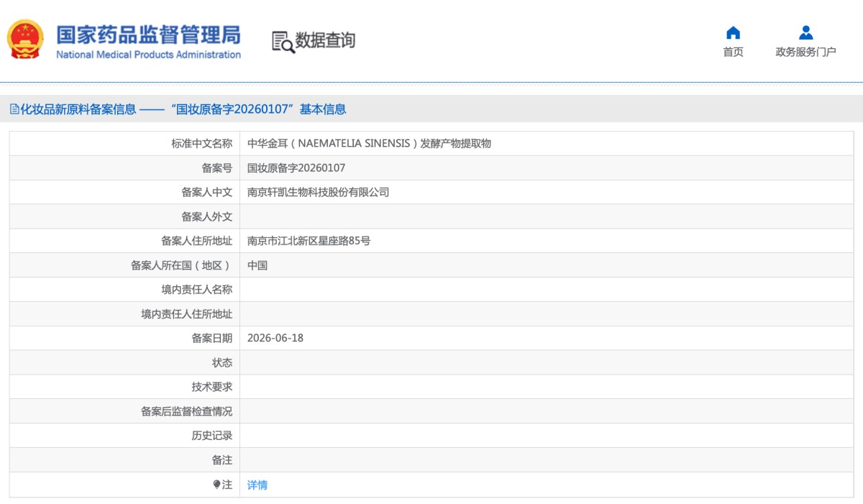Select 南京轩凯生物科技股份有限公司 company name
Screen dimensions: 863x504
pos(318,193)
